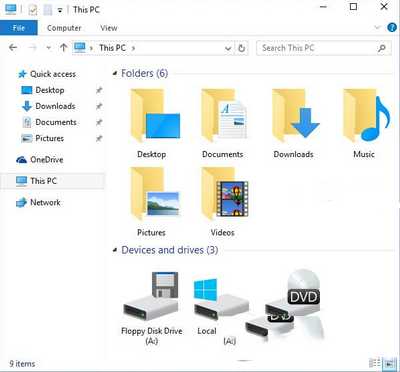Click the Pictures icon in sidebar
The image size is (400, 372).
[x=26, y=138]
